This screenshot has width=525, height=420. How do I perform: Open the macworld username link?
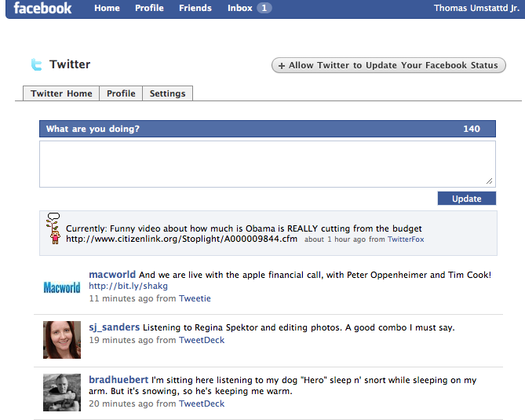coord(112,275)
